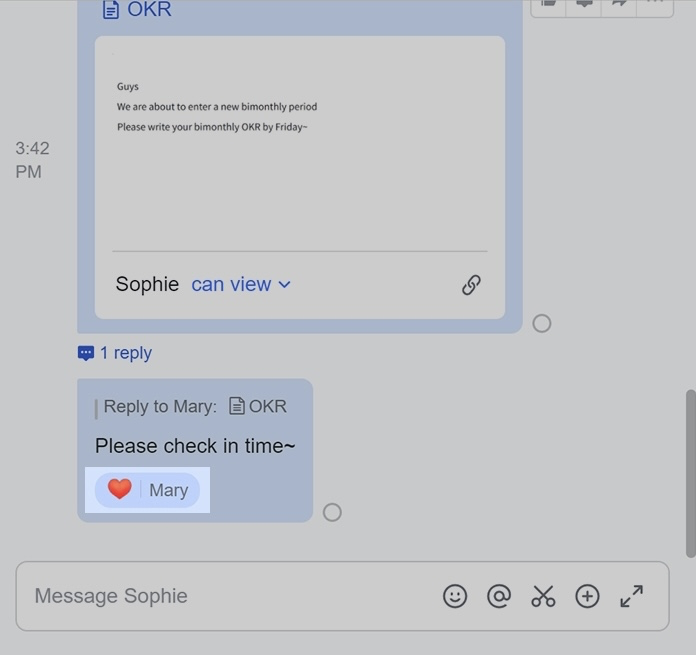Select the scissors screenshot tool
Screen dimensions: 696x655
tap(543, 596)
